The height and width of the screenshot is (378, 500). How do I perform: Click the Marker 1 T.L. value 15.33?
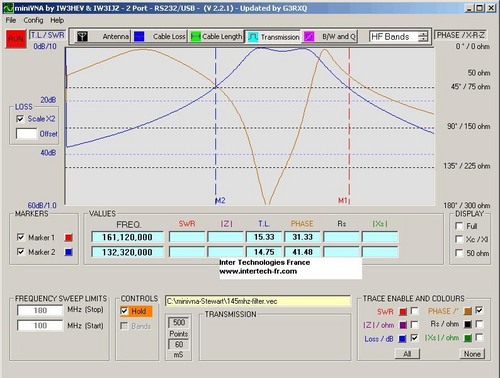click(x=264, y=237)
